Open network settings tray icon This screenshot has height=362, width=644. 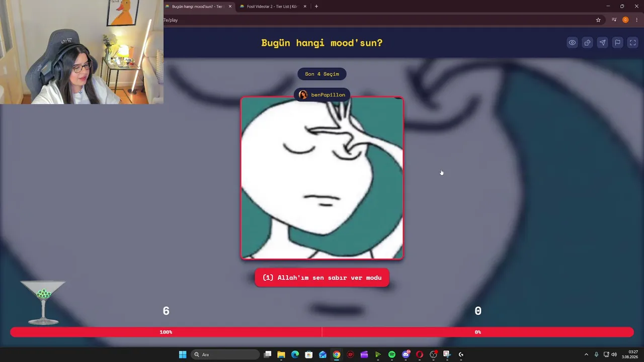coord(606,354)
